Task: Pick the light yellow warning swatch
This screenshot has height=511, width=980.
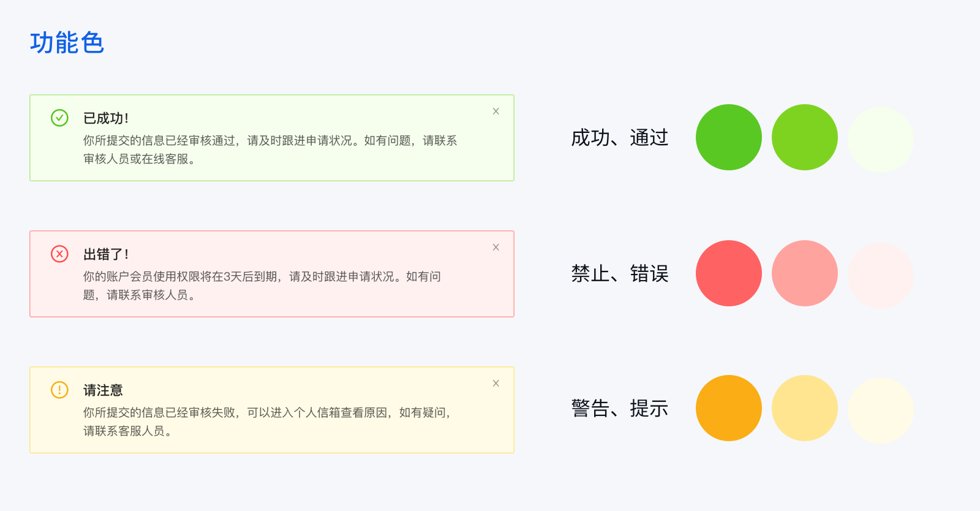Action: [x=805, y=408]
